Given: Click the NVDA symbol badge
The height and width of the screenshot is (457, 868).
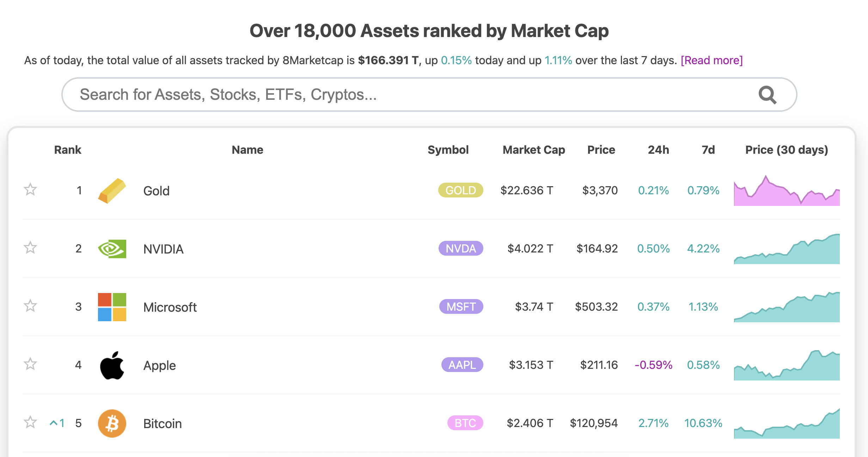Looking at the screenshot, I should pos(460,249).
